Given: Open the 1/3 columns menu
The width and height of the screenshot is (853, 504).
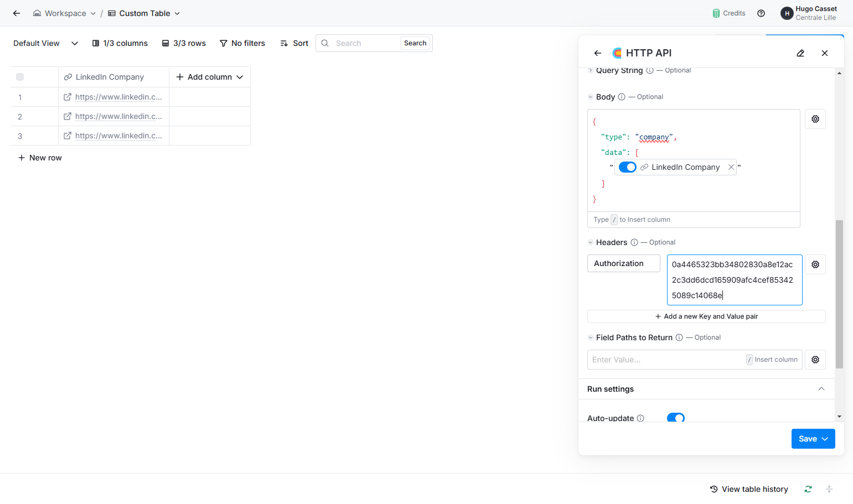Looking at the screenshot, I should pos(120,43).
